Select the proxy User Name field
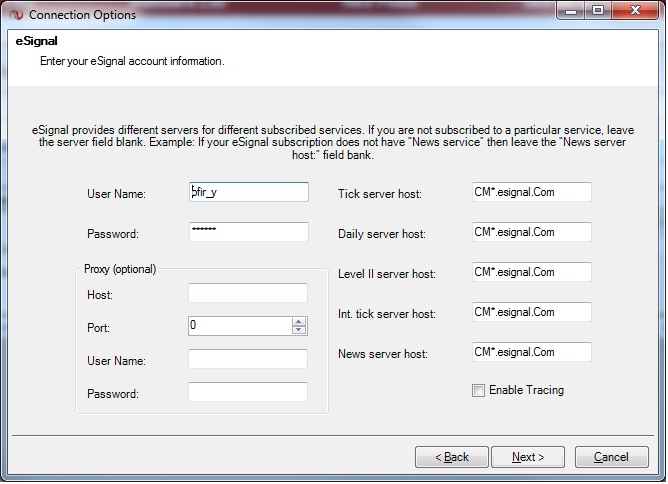Image resolution: width=668 pixels, height=484 pixels. [248, 359]
